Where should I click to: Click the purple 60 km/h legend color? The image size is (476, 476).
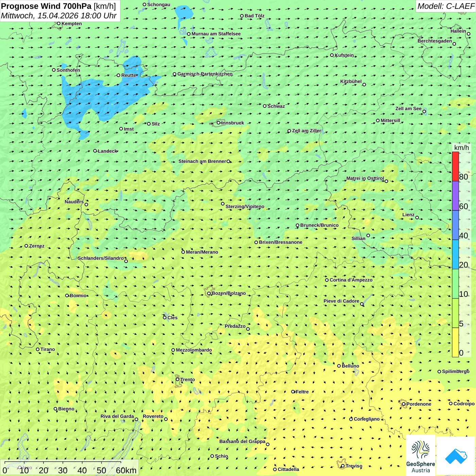(455, 196)
